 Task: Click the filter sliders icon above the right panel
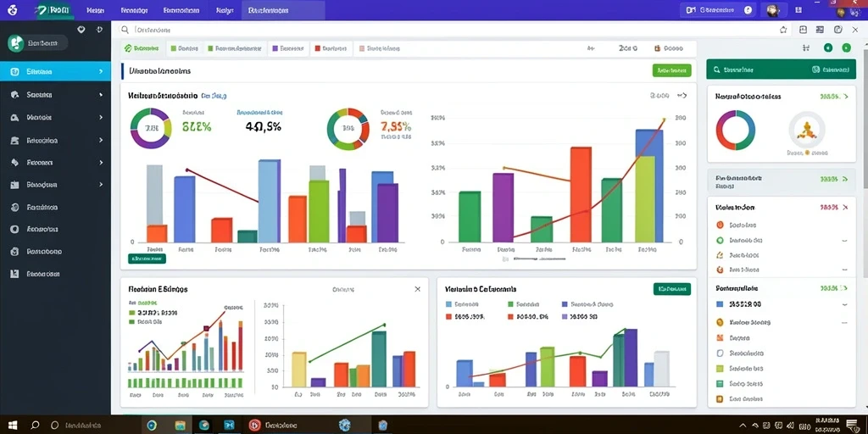point(806,48)
